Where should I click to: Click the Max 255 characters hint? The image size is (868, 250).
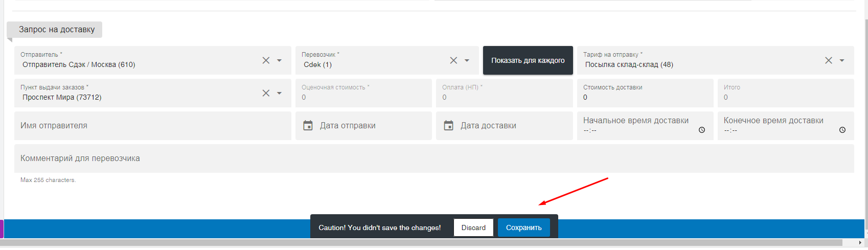click(x=48, y=180)
